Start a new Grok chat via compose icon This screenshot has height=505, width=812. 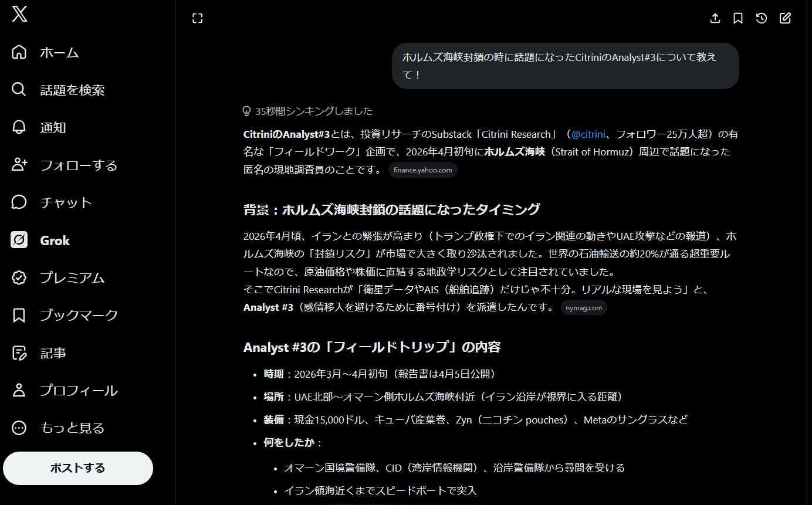click(x=785, y=18)
